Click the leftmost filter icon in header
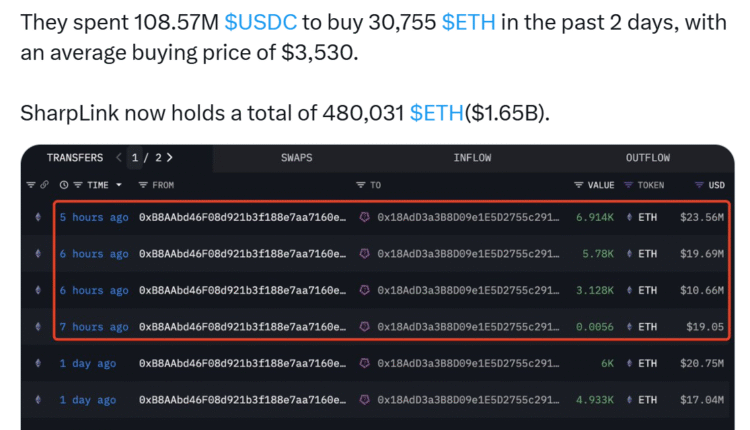The height and width of the screenshot is (430, 750). click(31, 185)
